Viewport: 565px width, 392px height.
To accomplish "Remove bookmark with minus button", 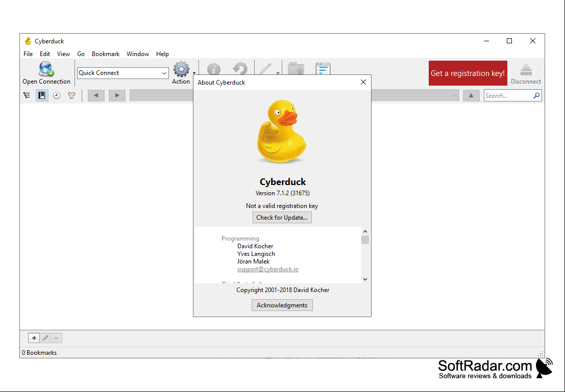I will click(56, 338).
